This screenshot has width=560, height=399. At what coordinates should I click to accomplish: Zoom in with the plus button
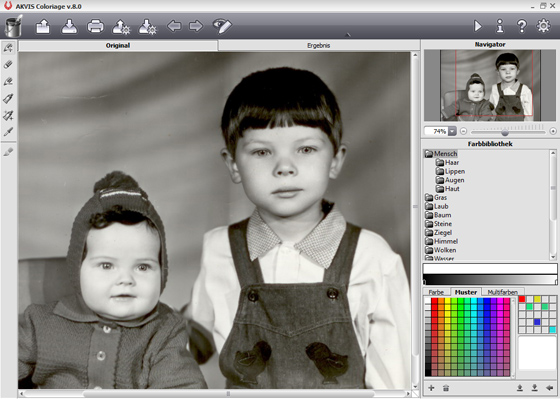[x=553, y=131]
